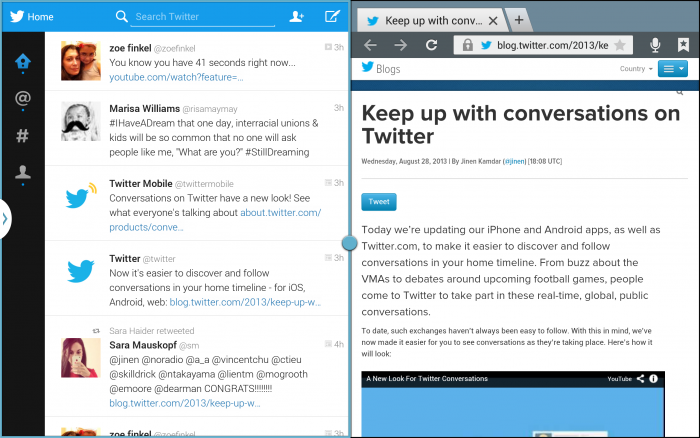This screenshot has width=700, height=438.
Task: Tap the microphone voice search icon
Action: (655, 45)
